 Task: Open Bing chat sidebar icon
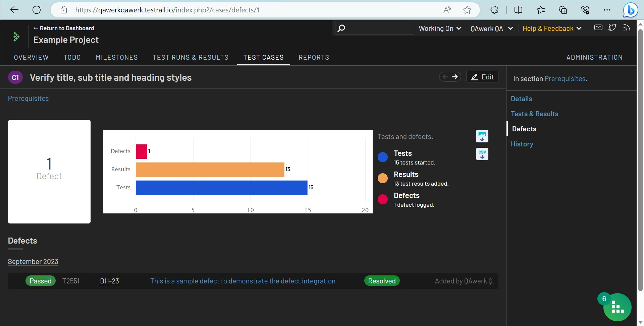(630, 10)
